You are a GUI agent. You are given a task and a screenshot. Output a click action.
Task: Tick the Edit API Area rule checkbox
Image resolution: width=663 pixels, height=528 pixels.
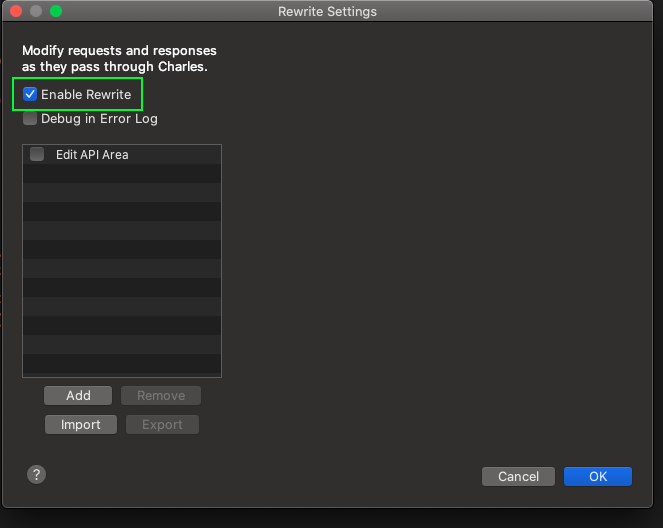coord(37,154)
